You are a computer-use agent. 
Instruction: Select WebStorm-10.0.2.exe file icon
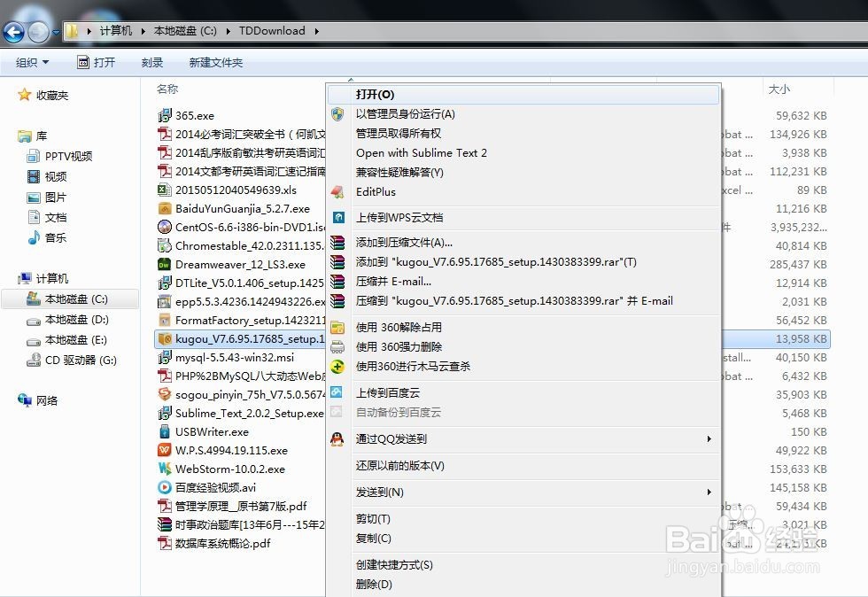point(165,469)
